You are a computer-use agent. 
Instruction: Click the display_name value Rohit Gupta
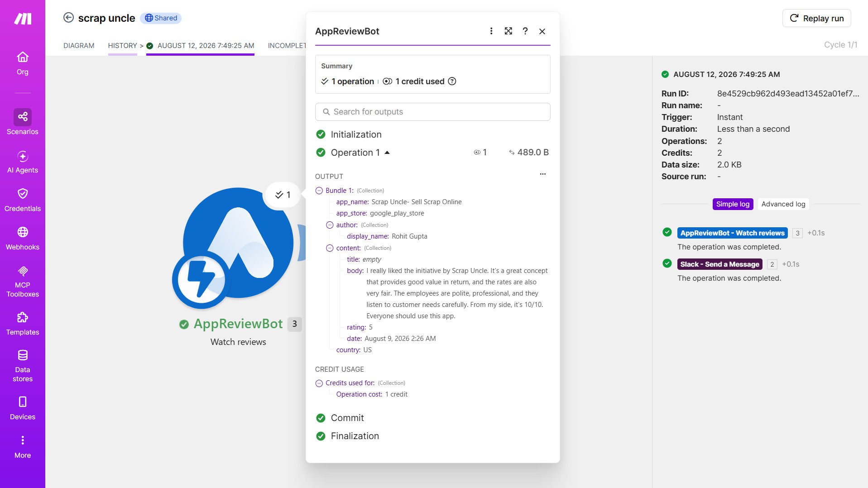pos(409,236)
